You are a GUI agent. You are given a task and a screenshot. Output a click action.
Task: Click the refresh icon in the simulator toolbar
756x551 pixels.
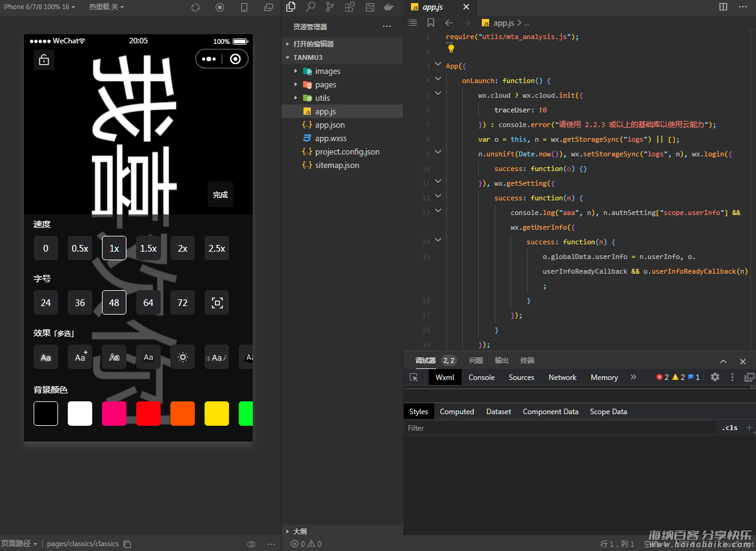click(195, 7)
